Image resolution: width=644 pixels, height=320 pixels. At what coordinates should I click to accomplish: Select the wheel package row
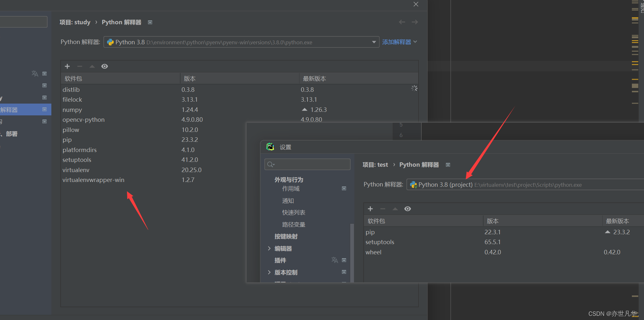point(504,252)
